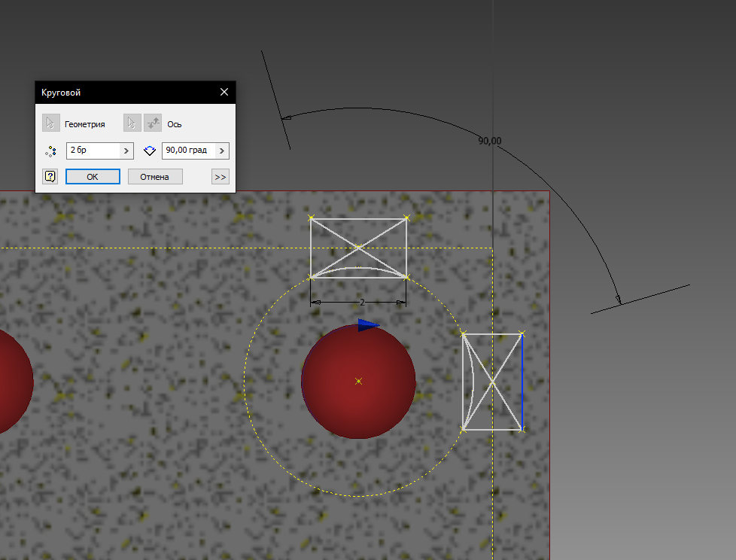Open help with the question mark icon

(50, 177)
